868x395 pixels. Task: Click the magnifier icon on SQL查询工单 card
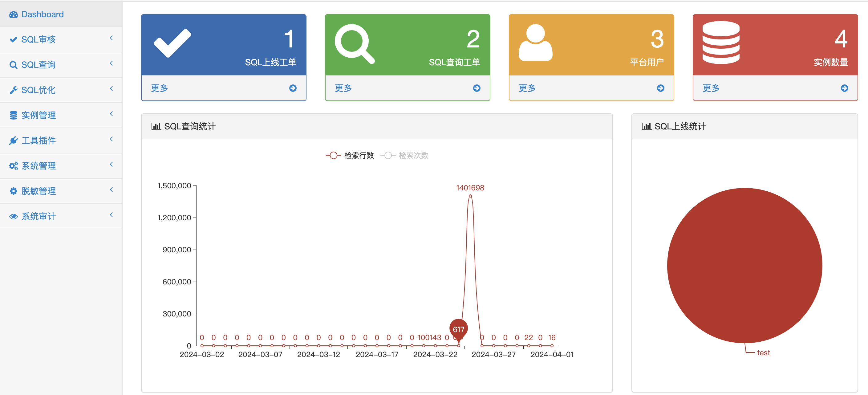[x=354, y=43]
